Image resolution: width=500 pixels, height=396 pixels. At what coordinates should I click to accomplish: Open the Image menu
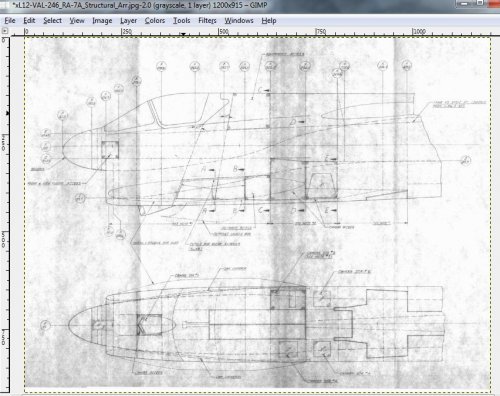tap(102, 21)
